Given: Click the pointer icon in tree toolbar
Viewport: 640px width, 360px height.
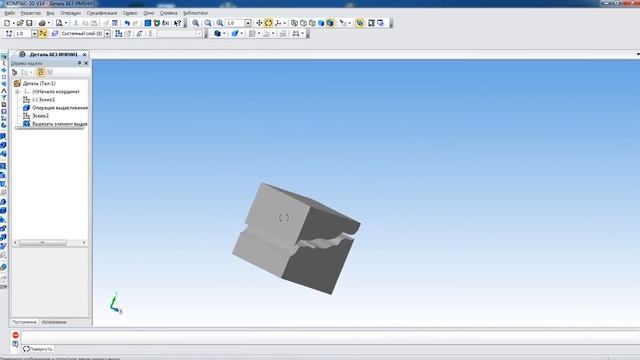Looking at the screenshot, I should pyautogui.click(x=14, y=72).
